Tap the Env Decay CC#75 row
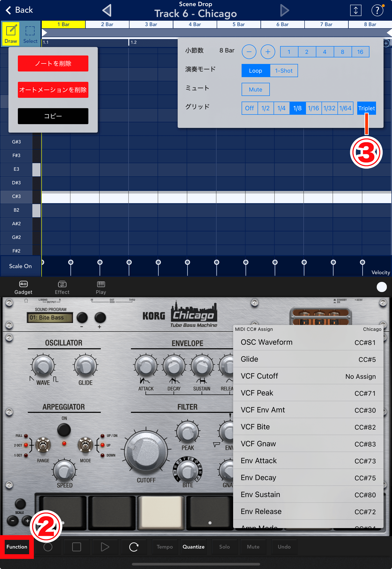Image resolution: width=392 pixels, height=569 pixels. (x=308, y=478)
